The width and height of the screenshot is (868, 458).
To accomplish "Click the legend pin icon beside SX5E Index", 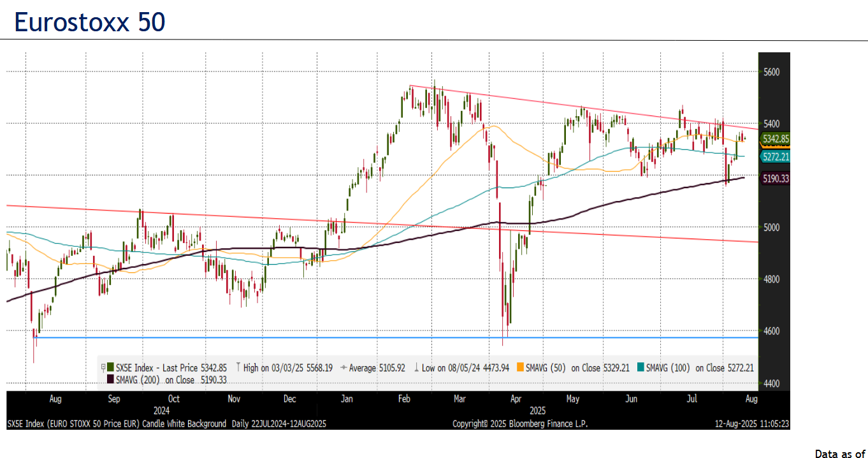I will pos(103,368).
